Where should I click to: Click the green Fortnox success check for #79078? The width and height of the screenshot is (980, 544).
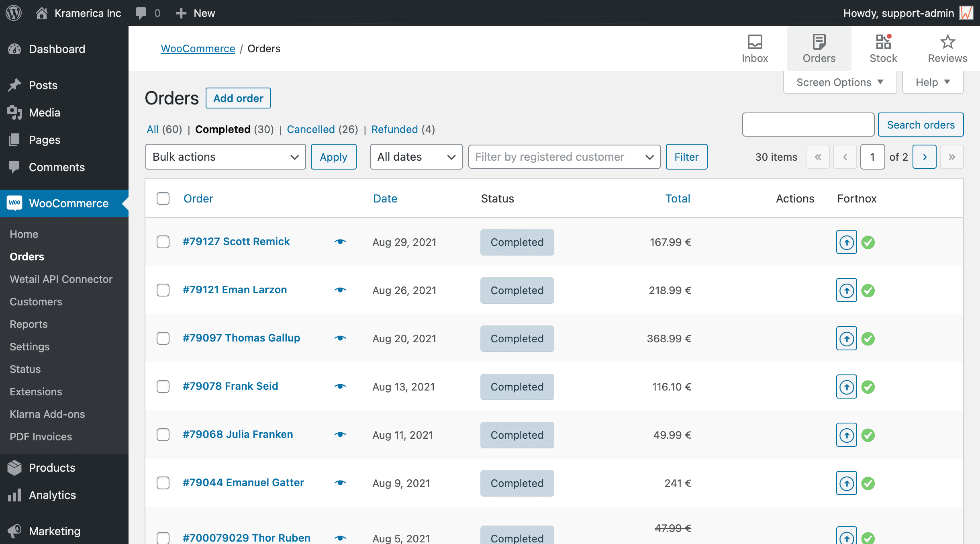(868, 387)
